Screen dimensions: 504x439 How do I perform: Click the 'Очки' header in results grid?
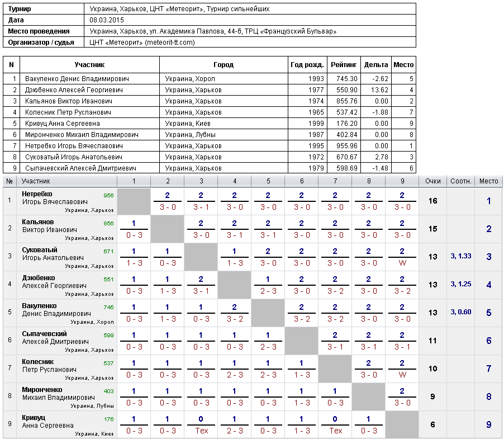point(432,181)
